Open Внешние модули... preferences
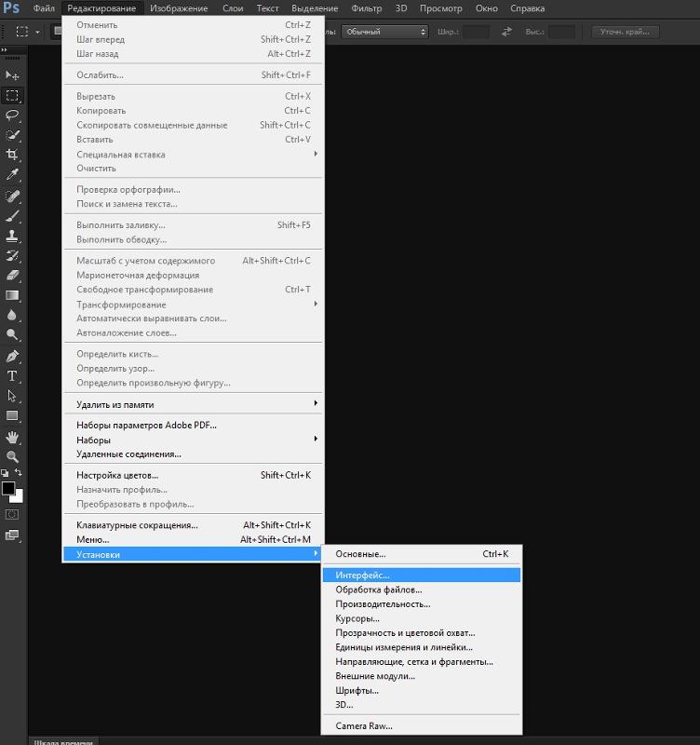Viewport: 700px width, 745px height. (x=422, y=676)
